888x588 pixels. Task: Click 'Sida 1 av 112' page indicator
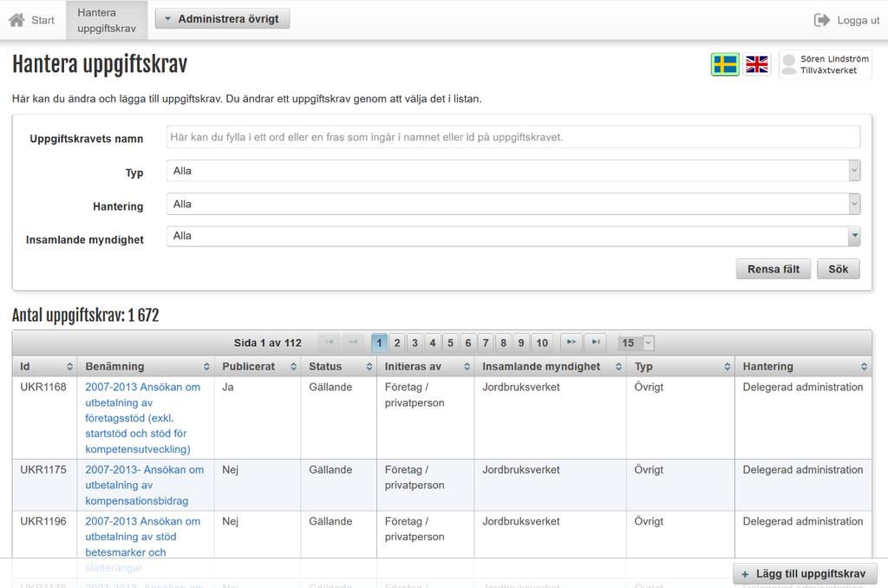[267, 343]
